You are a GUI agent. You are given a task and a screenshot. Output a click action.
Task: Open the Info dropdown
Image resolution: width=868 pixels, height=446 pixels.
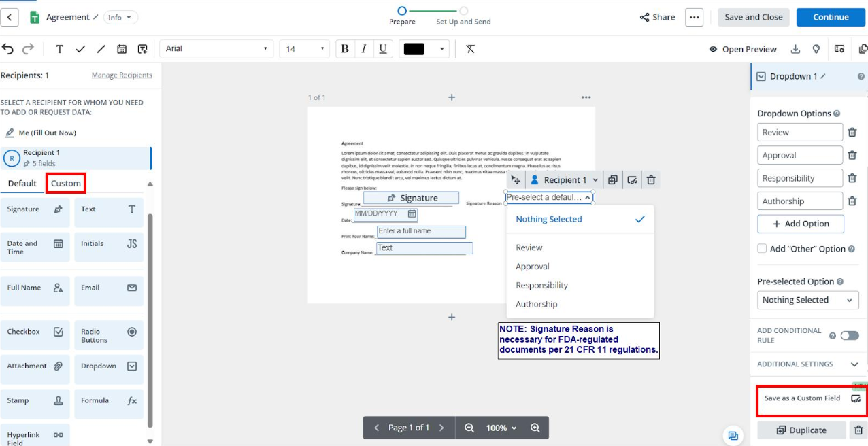coord(121,17)
